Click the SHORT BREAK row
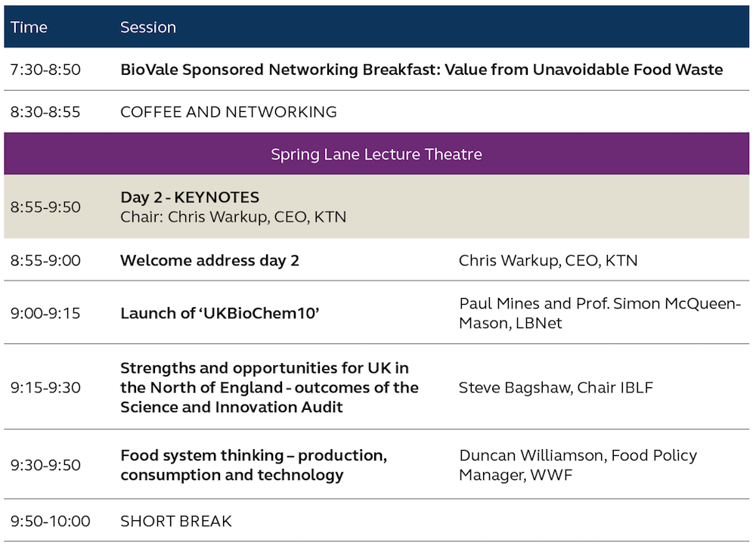756x552 pixels. click(376, 521)
